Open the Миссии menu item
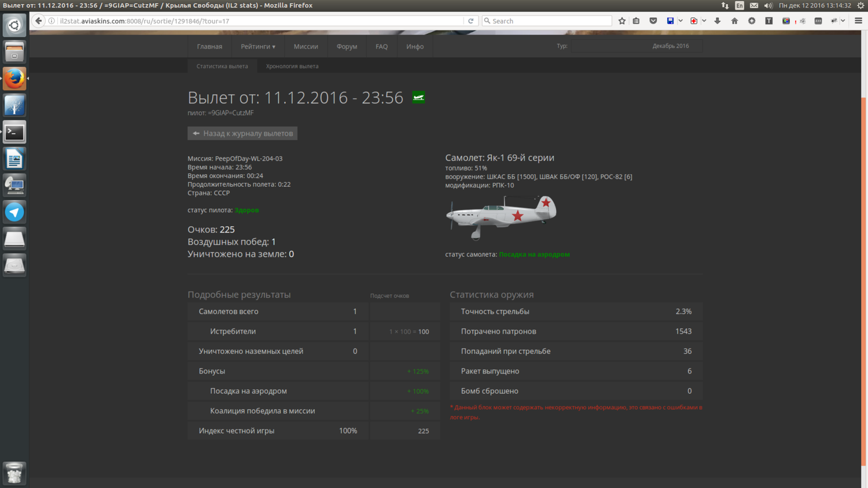This screenshot has width=868, height=488. coord(306,46)
